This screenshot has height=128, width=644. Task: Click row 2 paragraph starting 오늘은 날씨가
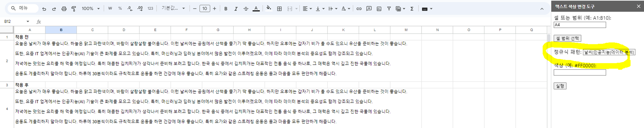211,44
